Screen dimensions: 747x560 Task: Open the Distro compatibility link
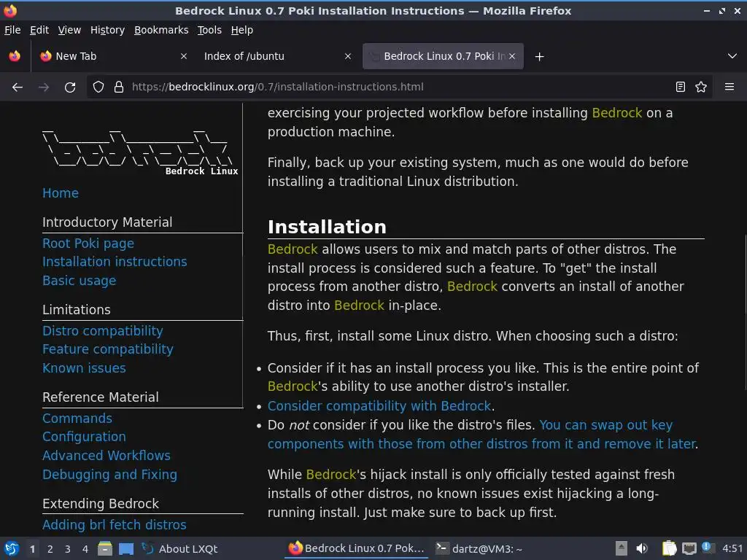[x=102, y=331]
